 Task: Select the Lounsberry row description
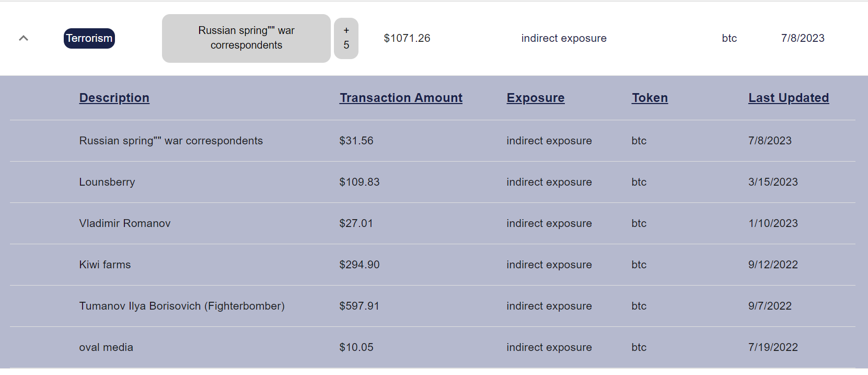pyautogui.click(x=107, y=182)
